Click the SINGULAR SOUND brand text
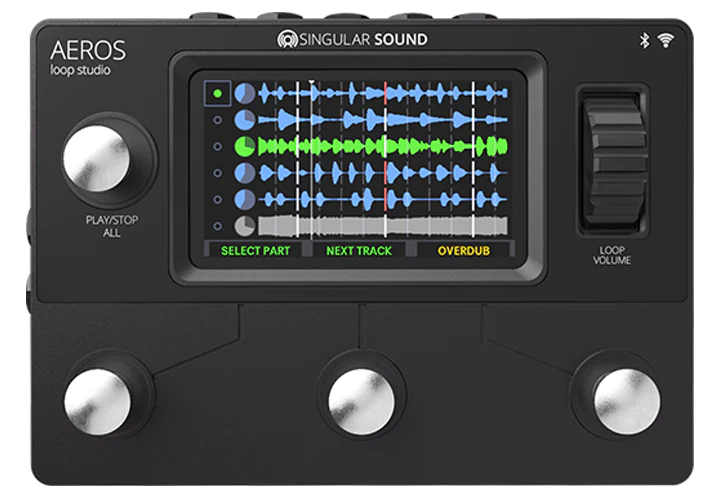Viewport: 720px width, 500px height. tap(363, 39)
